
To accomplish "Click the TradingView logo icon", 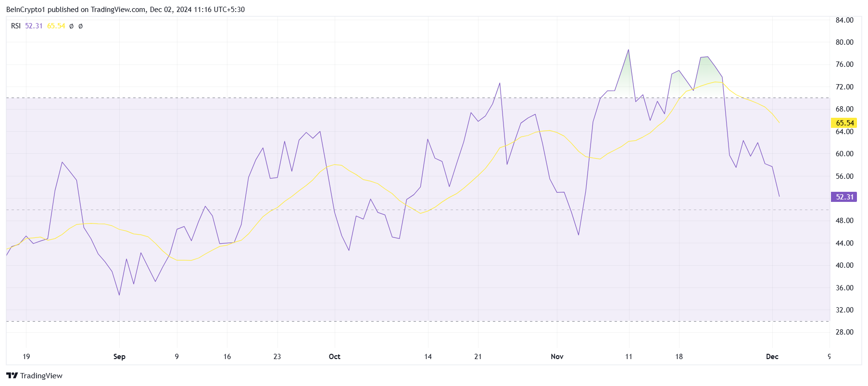I will (x=12, y=375).
